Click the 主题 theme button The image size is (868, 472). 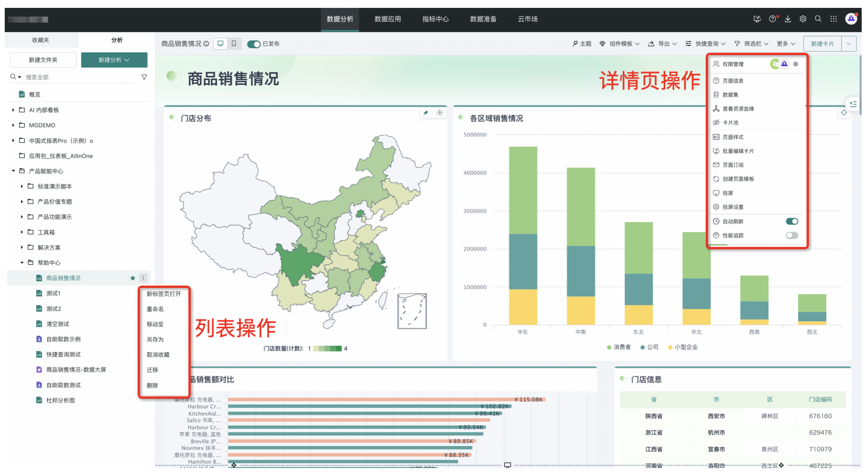(582, 44)
